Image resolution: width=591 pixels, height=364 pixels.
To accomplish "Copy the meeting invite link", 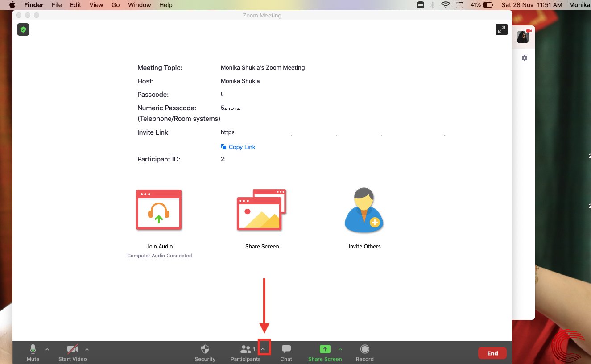I will 238,147.
